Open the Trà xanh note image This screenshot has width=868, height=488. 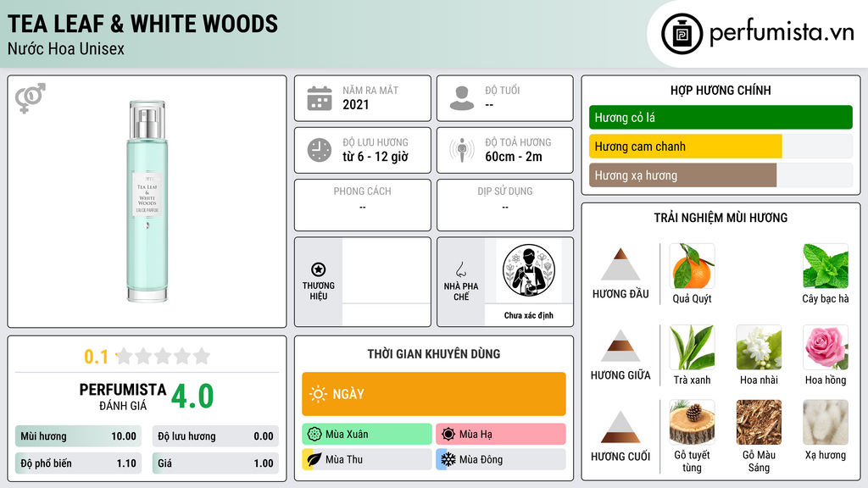[692, 347]
